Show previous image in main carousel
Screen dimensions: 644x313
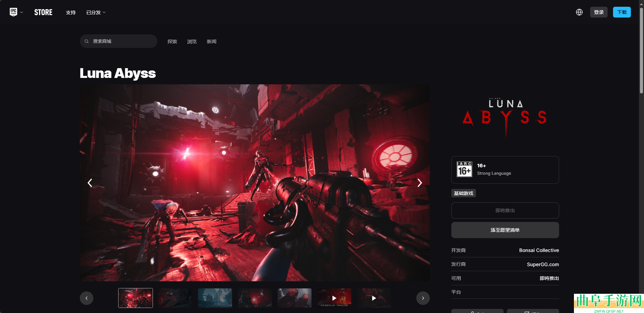pos(90,183)
